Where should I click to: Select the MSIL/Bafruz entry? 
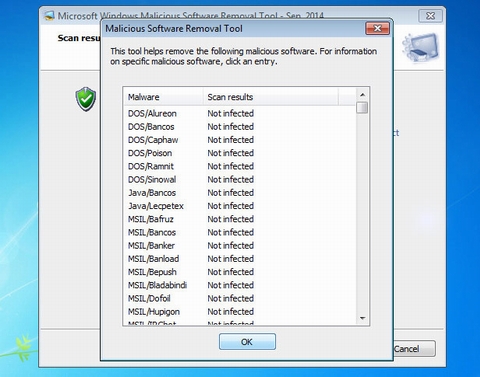click(151, 219)
